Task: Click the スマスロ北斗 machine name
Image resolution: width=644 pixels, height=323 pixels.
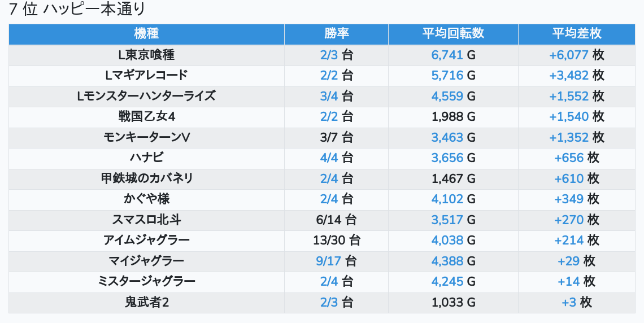Action: point(146,220)
